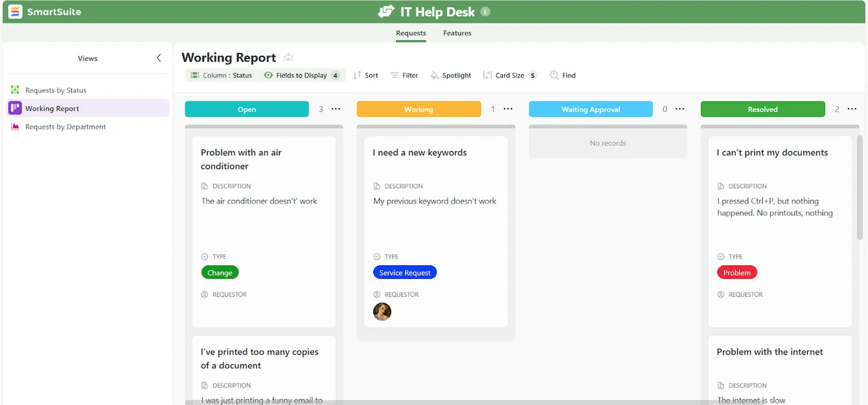The height and width of the screenshot is (405, 868).
Task: Click the Working column header
Action: click(x=418, y=109)
